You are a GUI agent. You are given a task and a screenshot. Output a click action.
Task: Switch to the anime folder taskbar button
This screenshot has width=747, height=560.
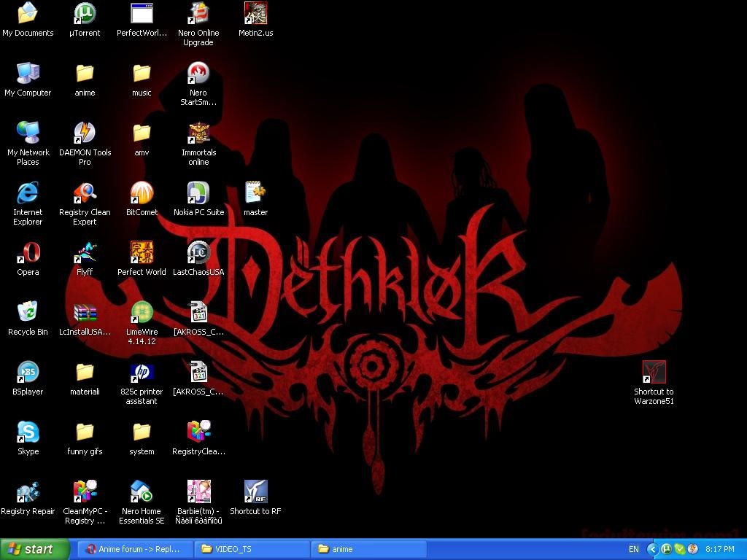tap(368, 550)
